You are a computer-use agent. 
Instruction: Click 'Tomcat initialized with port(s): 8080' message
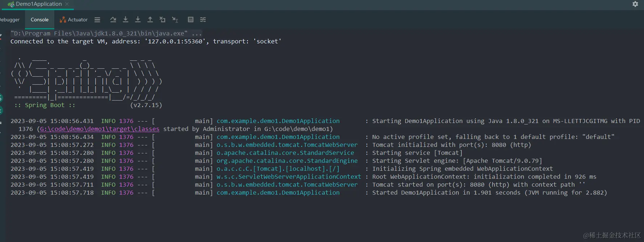(x=452, y=145)
